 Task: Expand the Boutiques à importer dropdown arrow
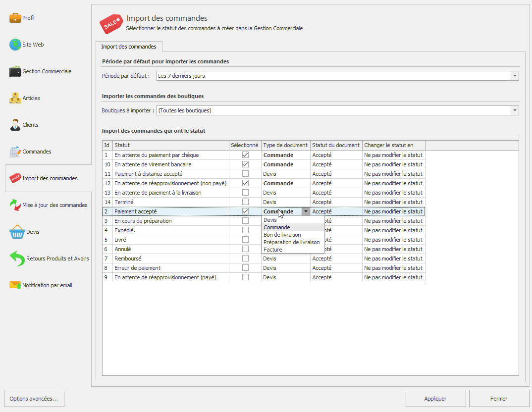pos(515,110)
